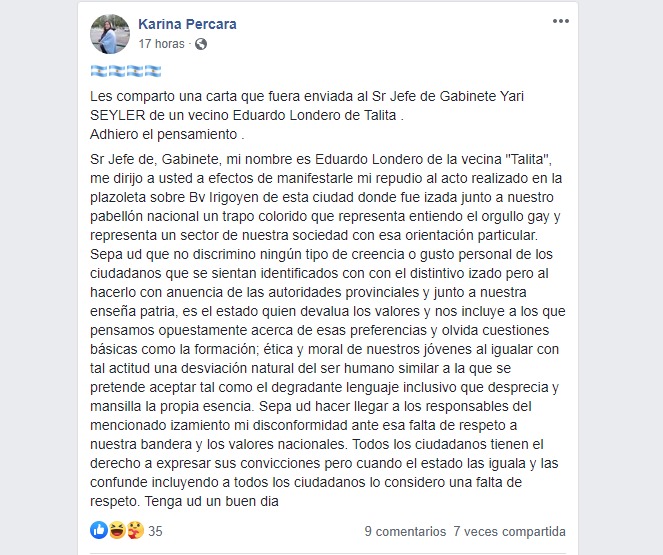Image resolution: width=663 pixels, height=555 pixels.
Task: Expand the '9 comentarios' comments list
Action: tap(405, 531)
